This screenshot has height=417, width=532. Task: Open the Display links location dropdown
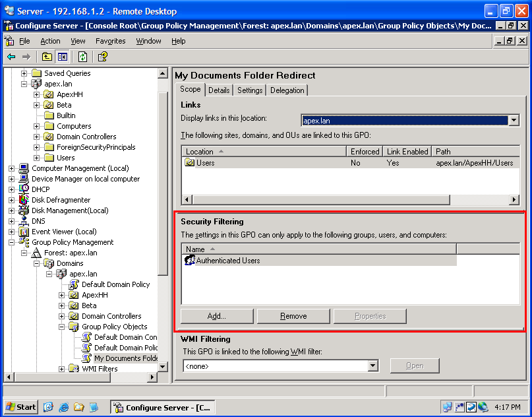pyautogui.click(x=514, y=120)
